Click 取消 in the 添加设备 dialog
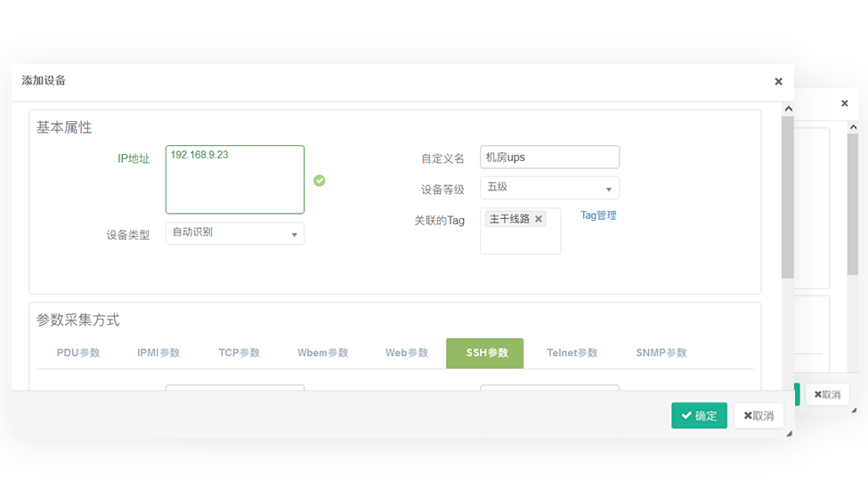The height and width of the screenshot is (502, 868). pos(758,416)
